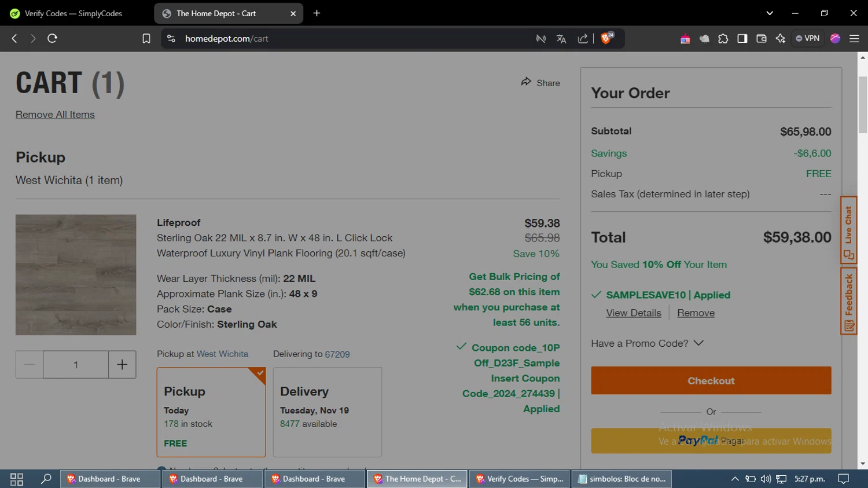The width and height of the screenshot is (868, 488).
Task: Open the Brave Wallet icon
Action: pyautogui.click(x=762, y=39)
